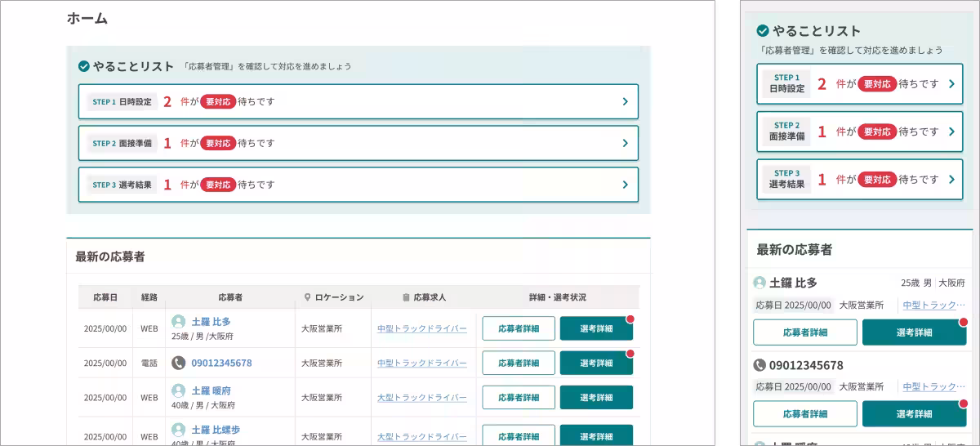Viewport: 980px width, 446px height.
Task: Click the trash-can icon in the 応募求人 column header
Action: point(406,297)
